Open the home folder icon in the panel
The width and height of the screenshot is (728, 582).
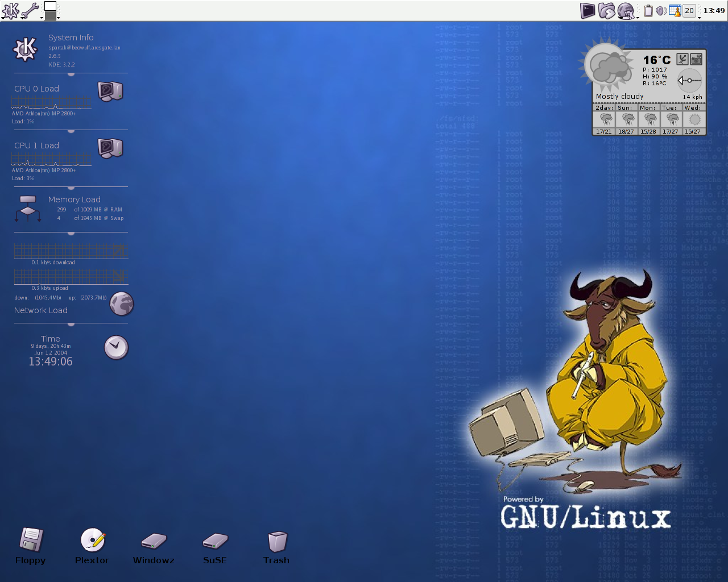coord(607,10)
